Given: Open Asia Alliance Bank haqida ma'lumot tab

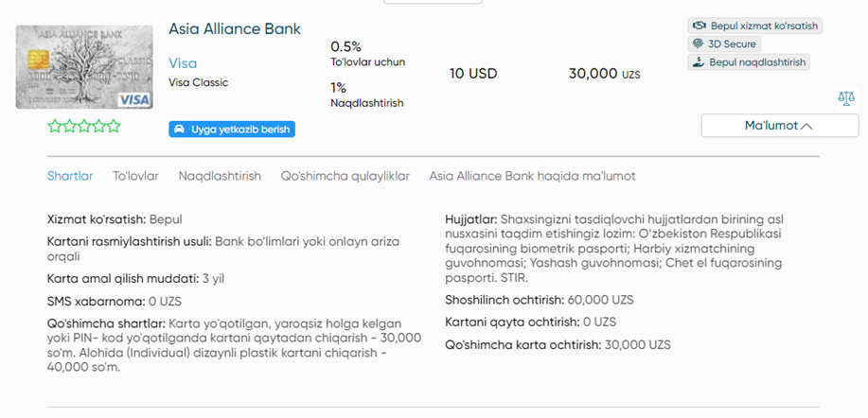Looking at the screenshot, I should pos(533,176).
